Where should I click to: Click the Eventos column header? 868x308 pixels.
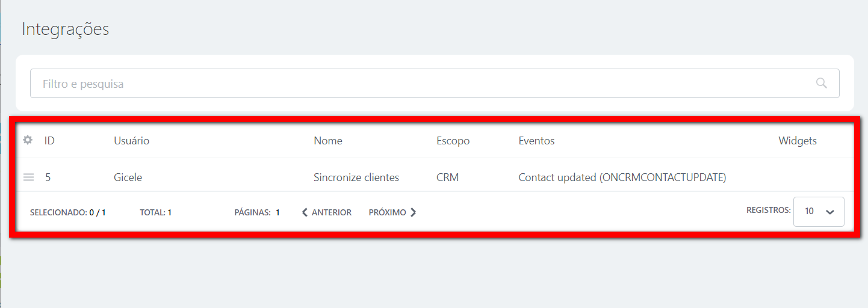pos(536,141)
